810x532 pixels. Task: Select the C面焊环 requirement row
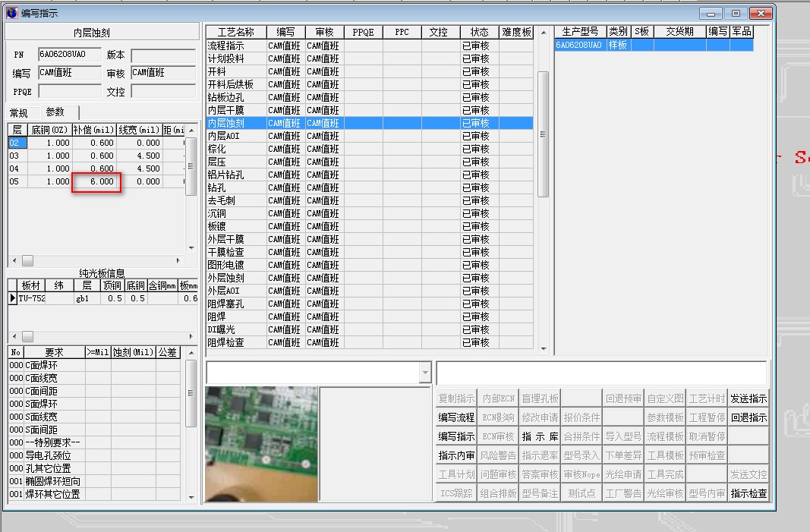point(95,365)
